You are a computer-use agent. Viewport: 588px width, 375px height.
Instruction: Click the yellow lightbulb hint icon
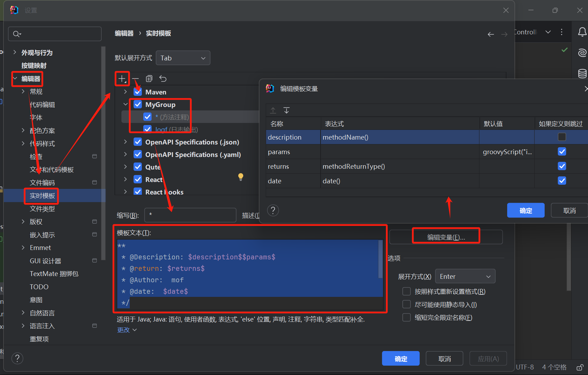click(x=241, y=177)
